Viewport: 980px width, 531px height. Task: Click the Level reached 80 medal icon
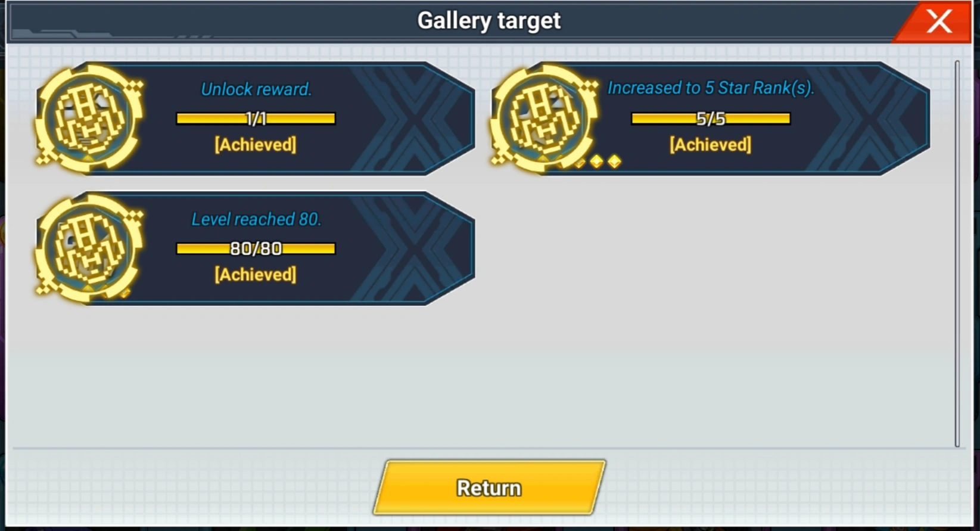pyautogui.click(x=89, y=247)
